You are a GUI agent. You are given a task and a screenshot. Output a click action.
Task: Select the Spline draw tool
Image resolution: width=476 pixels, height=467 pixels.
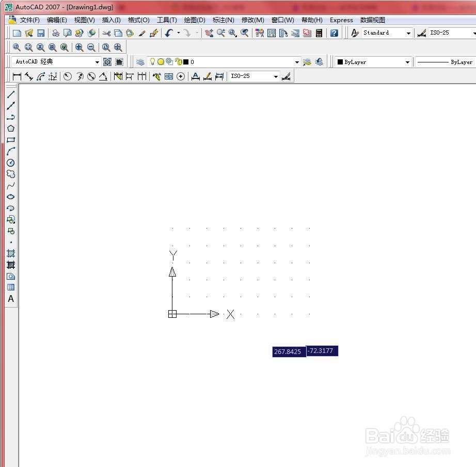click(x=11, y=185)
